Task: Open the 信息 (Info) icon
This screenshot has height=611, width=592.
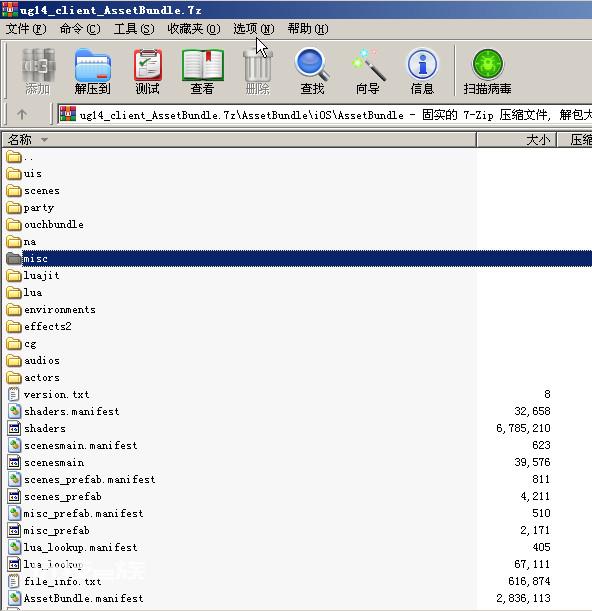Action: click(422, 71)
